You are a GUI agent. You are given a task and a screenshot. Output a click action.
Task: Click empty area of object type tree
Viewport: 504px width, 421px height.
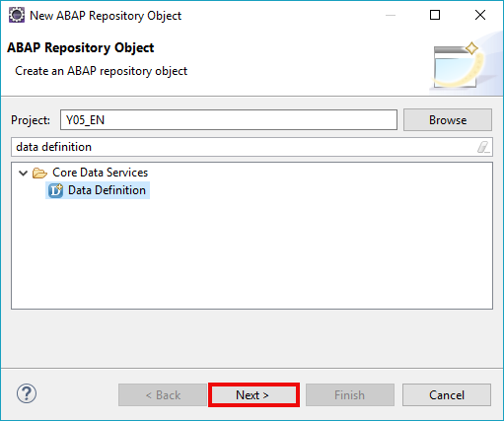click(x=252, y=256)
